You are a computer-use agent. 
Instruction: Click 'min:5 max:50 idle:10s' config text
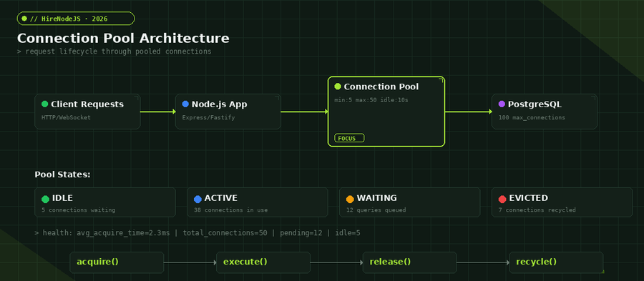click(x=371, y=100)
